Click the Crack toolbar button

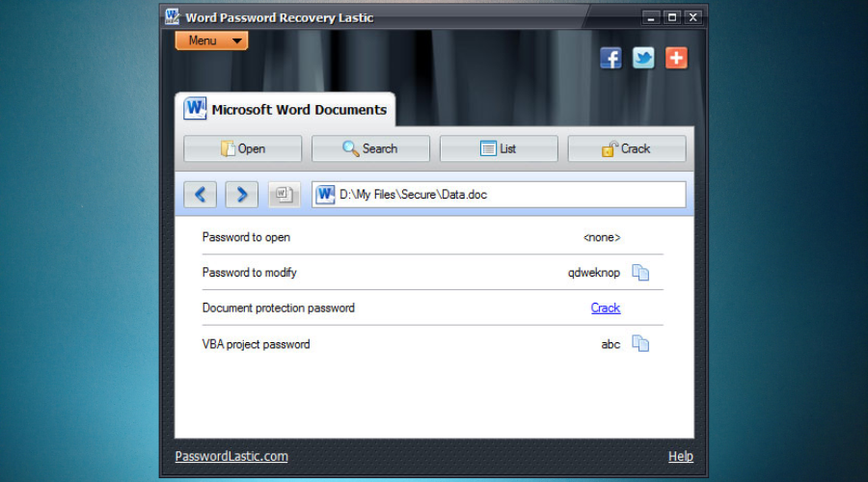coord(627,148)
